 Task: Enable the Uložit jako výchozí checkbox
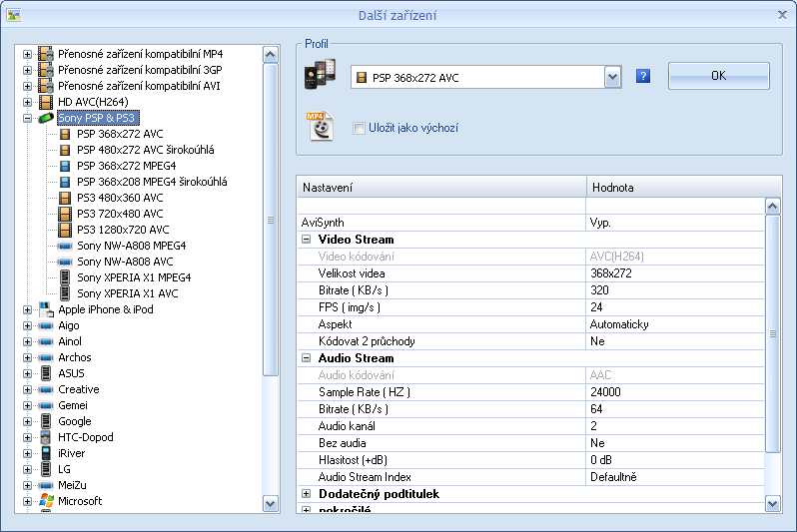click(x=359, y=128)
